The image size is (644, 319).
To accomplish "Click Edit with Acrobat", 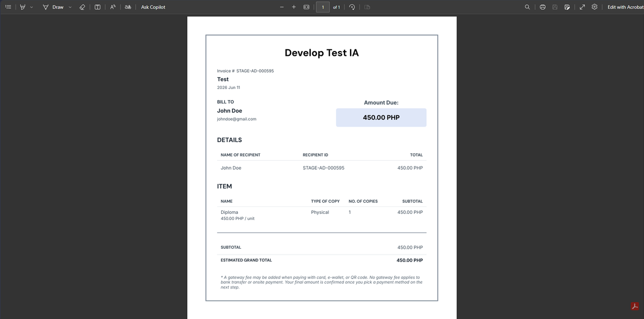I will tap(624, 7).
